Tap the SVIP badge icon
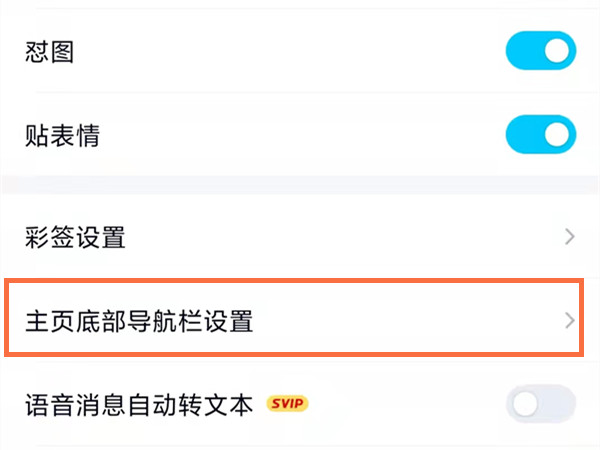The height and width of the screenshot is (450, 600). [287, 404]
